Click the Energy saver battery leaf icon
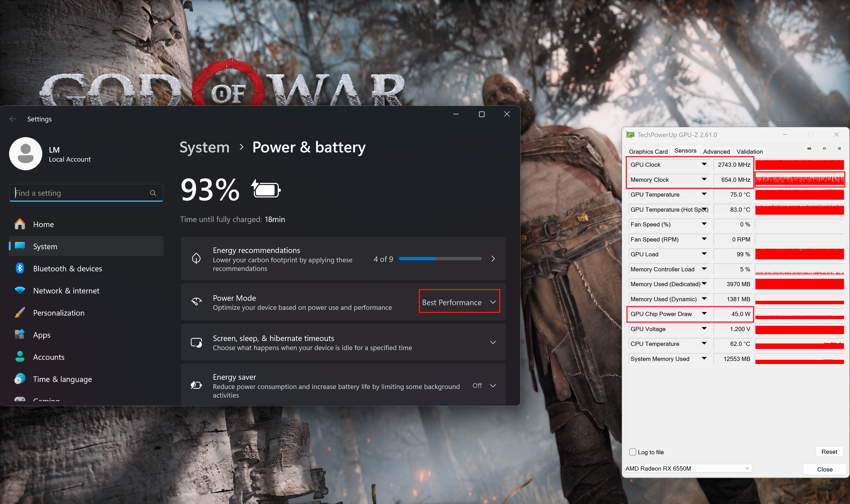Image resolution: width=850 pixels, height=504 pixels. pos(196,385)
